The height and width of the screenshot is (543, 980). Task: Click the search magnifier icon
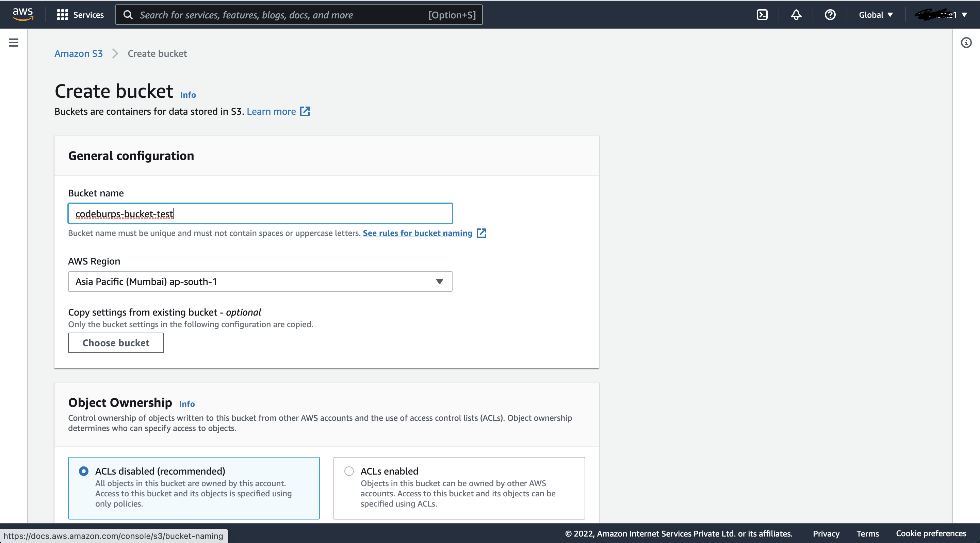point(128,15)
